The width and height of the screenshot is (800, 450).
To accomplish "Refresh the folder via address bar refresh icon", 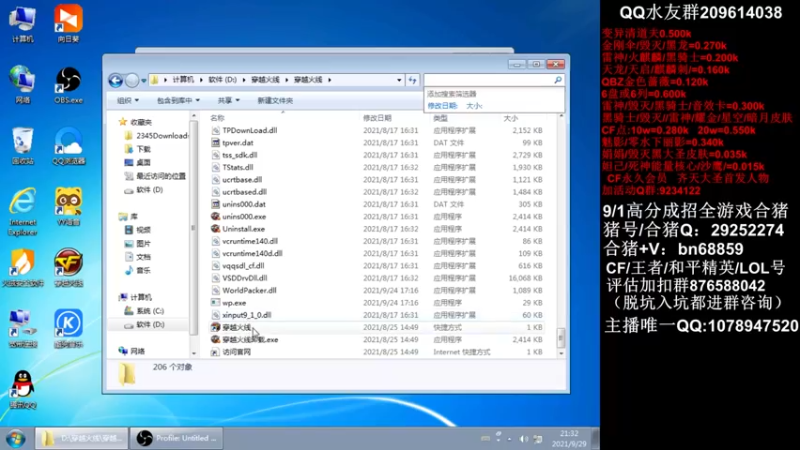I will pos(412,80).
